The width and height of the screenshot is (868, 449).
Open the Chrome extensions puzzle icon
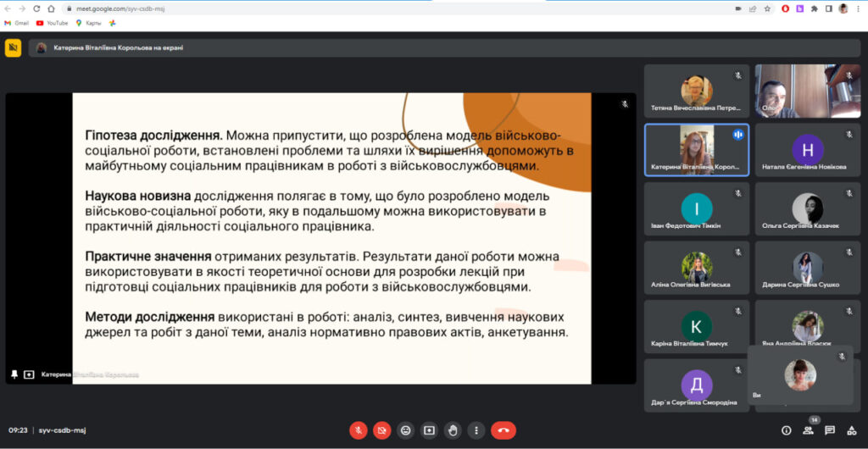[x=815, y=8]
